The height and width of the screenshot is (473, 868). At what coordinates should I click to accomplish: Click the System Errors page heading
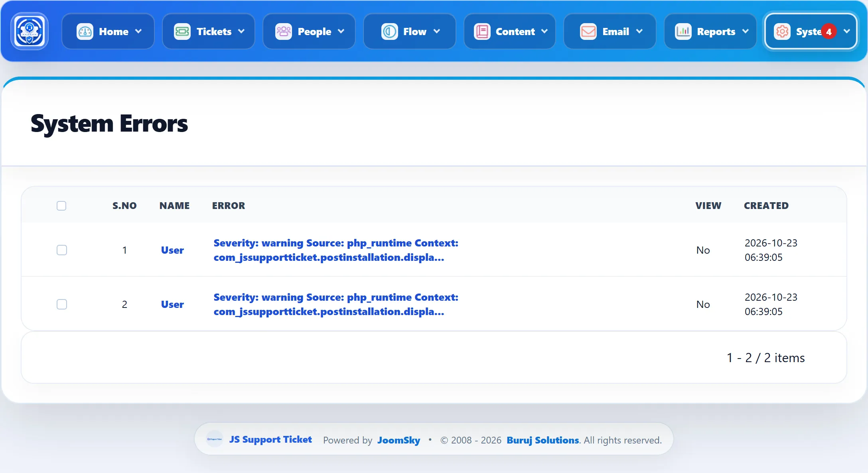109,124
